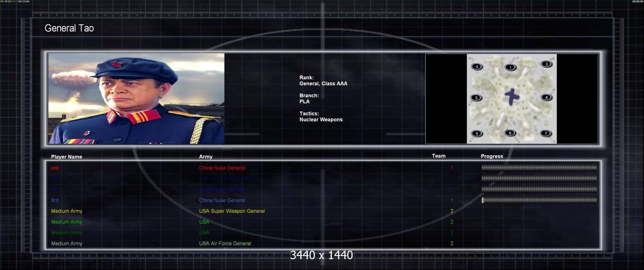
Task: Click the 'Nuclear Weapons' tactics value
Action: tap(321, 120)
